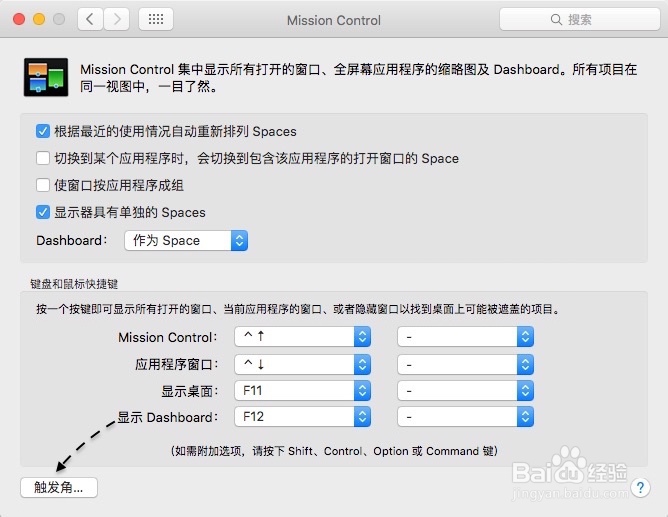Click the magnifier icon in search field
Image resolution: width=668 pixels, height=517 pixels.
click(556, 20)
